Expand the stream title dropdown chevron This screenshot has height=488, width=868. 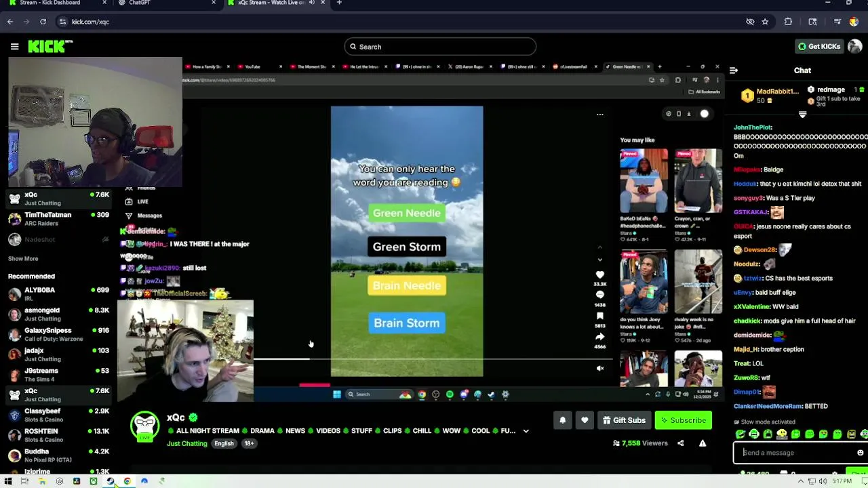(526, 431)
